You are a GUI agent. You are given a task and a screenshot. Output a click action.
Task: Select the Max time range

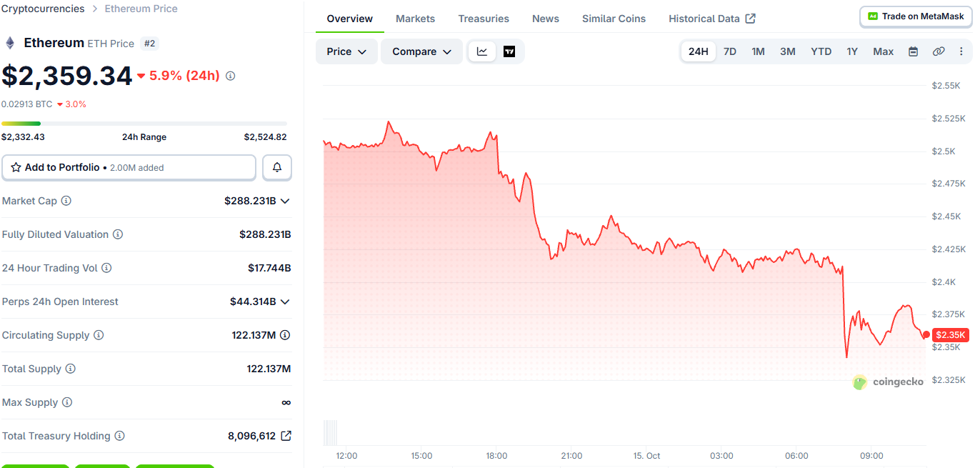point(884,51)
